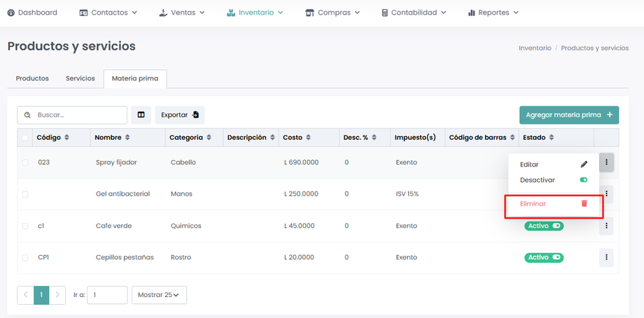The width and height of the screenshot is (644, 318).
Task: Click the Buscar search input field
Action: [x=78, y=115]
